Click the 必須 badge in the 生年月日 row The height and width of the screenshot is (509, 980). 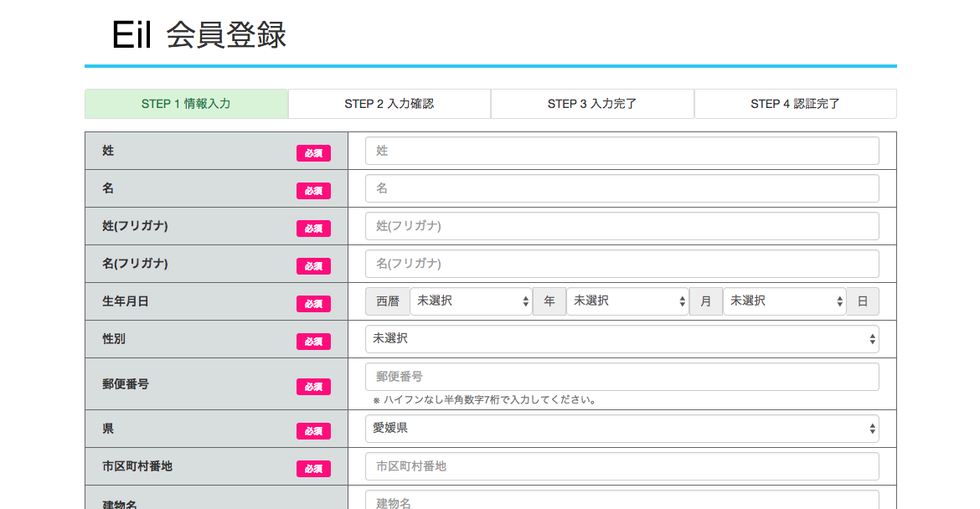314,304
